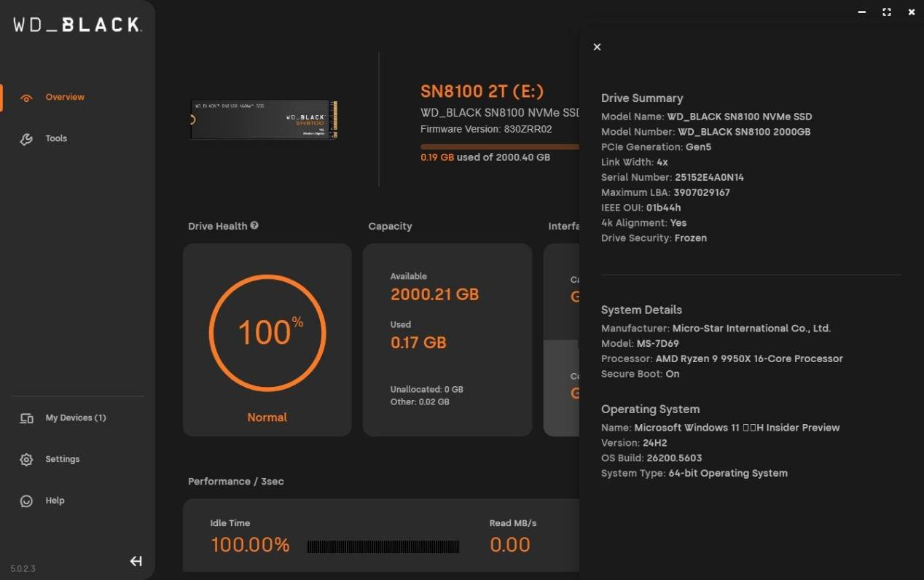Screen dimensions: 924x580
Task: Open the Settings page label
Action: coord(63,459)
